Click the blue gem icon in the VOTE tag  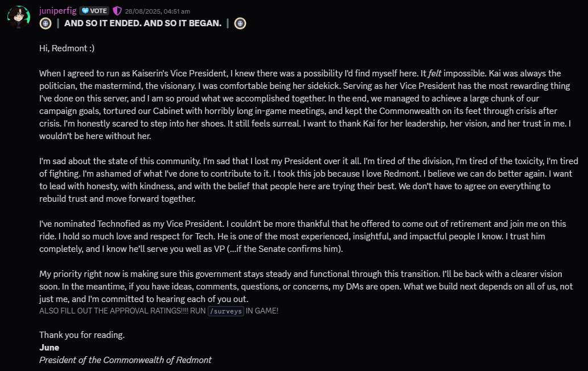85,11
